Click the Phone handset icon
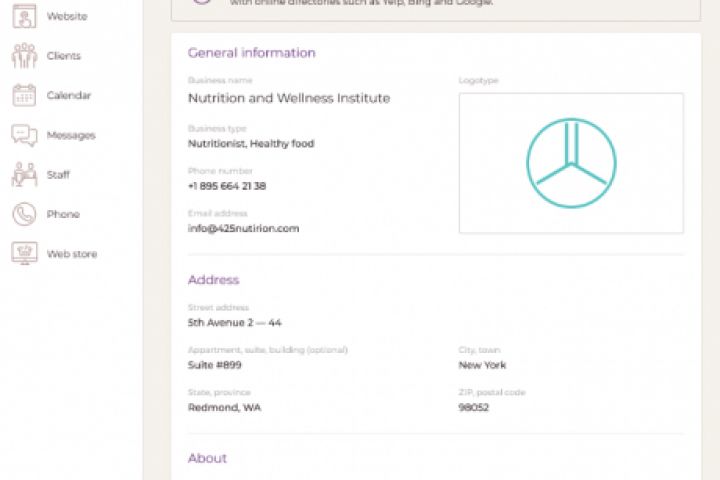 pos(24,214)
